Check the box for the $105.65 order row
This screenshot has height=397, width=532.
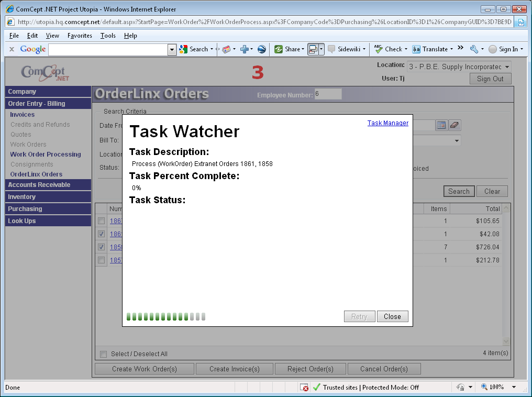tap(102, 221)
